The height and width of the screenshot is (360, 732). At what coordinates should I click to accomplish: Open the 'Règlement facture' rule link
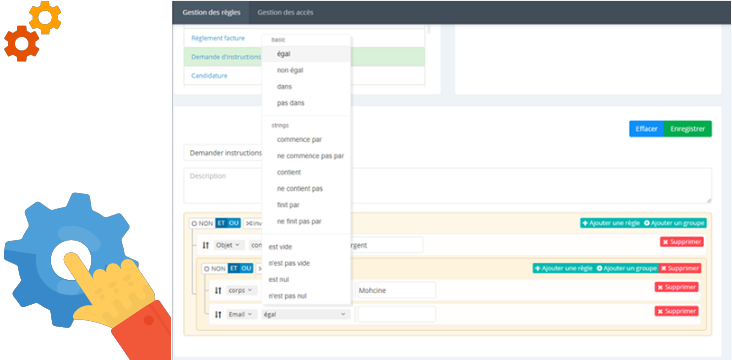[x=218, y=38]
